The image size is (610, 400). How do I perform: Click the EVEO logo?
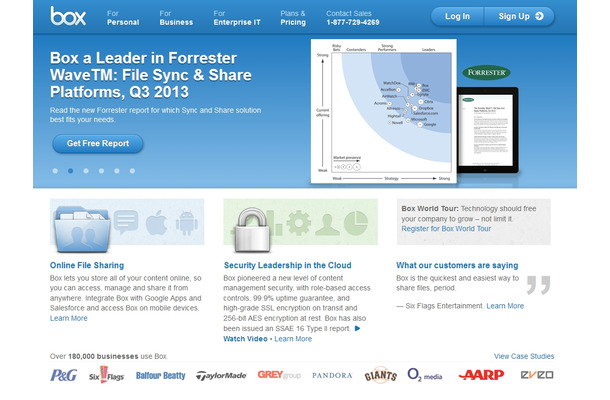coord(537,375)
